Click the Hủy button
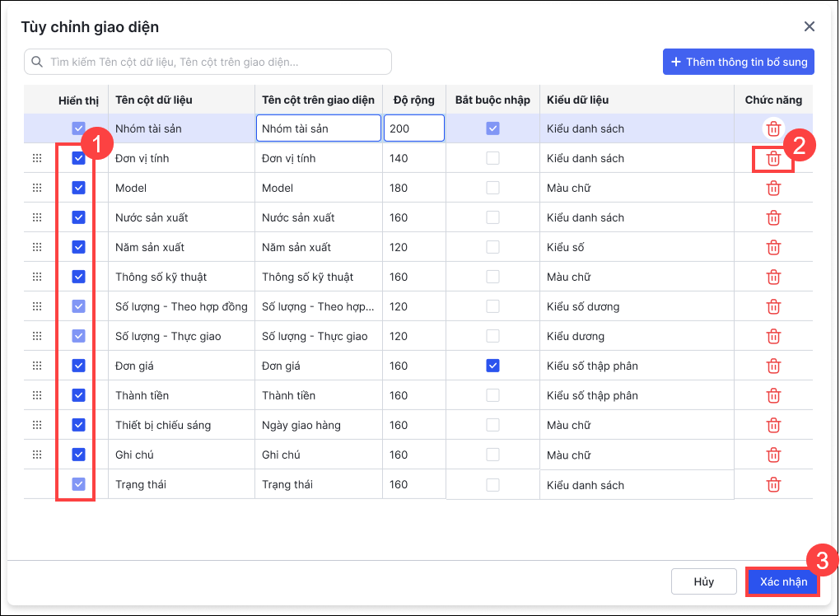840x616 pixels. click(703, 581)
